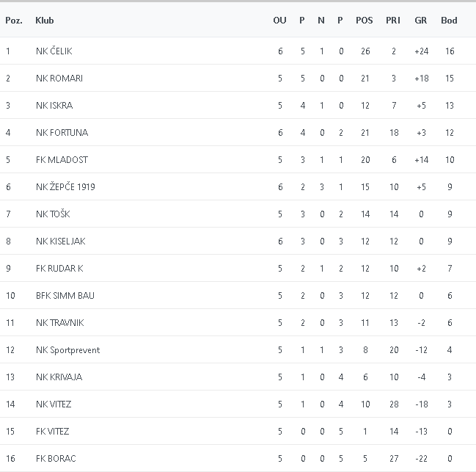Click the Poz. position column header
Screen dimensions: 476x472
[13, 21]
